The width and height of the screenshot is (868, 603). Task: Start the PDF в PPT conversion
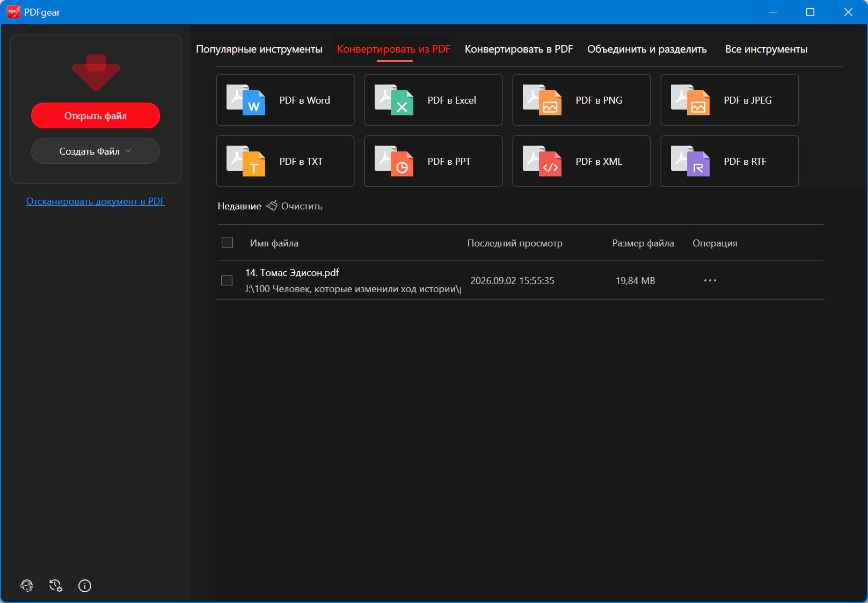pyautogui.click(x=433, y=161)
